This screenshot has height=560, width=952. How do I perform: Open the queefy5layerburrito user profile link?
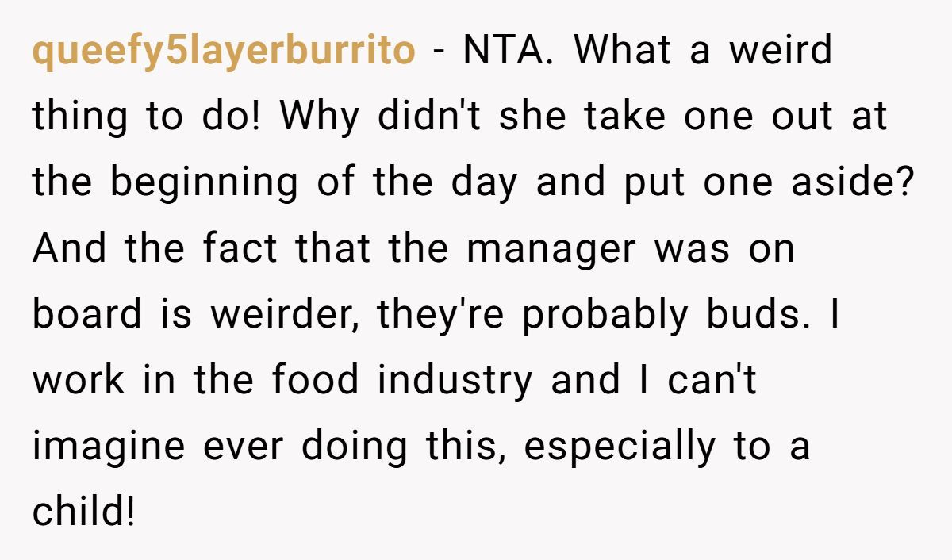tap(223, 52)
